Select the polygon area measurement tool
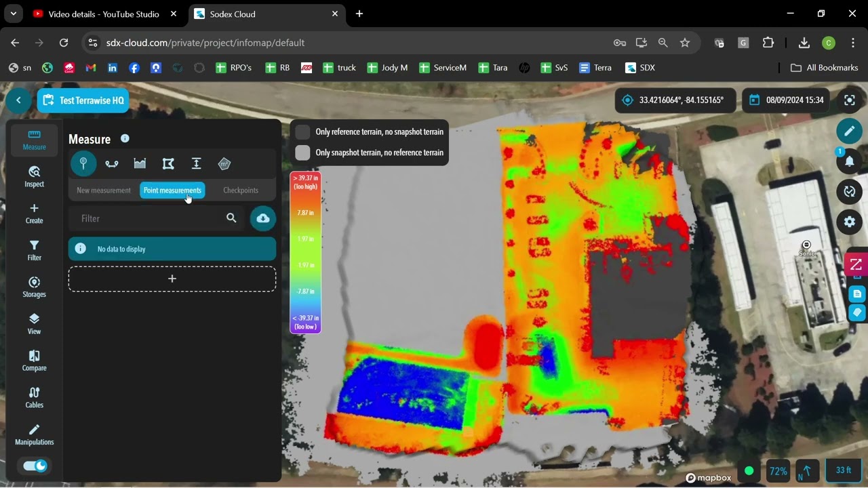 [x=168, y=163]
